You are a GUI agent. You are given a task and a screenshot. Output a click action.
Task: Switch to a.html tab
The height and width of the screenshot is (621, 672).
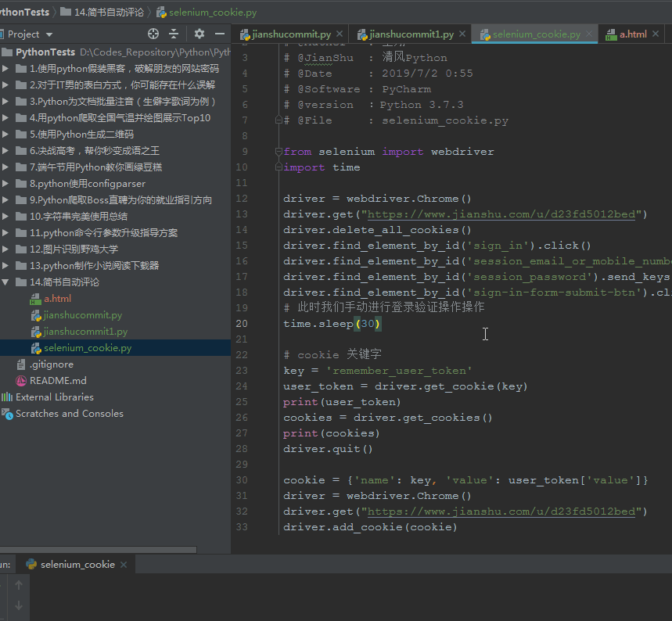click(627, 34)
